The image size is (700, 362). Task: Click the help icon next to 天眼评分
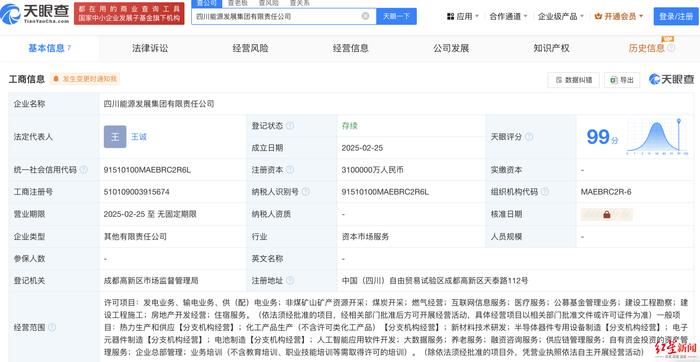point(529,137)
